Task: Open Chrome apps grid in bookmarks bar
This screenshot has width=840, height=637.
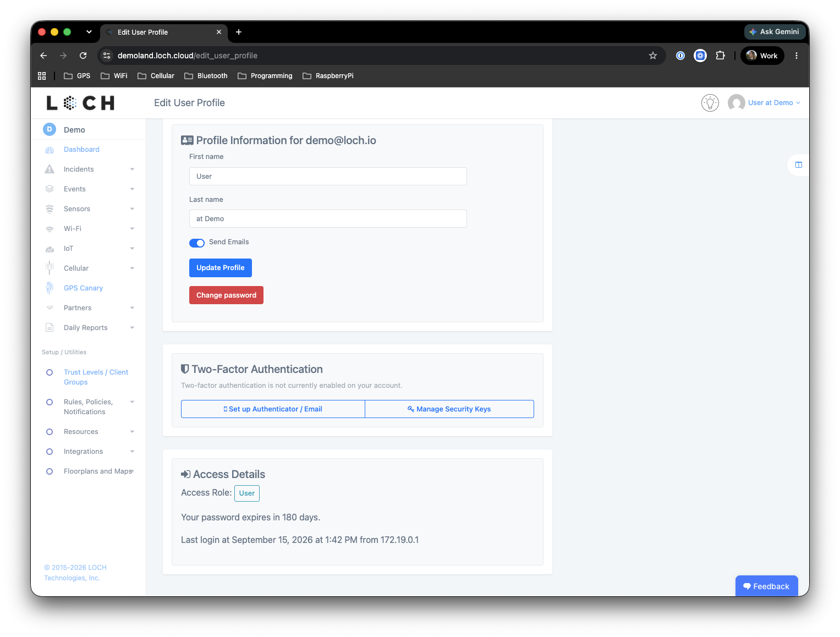Action: [42, 76]
